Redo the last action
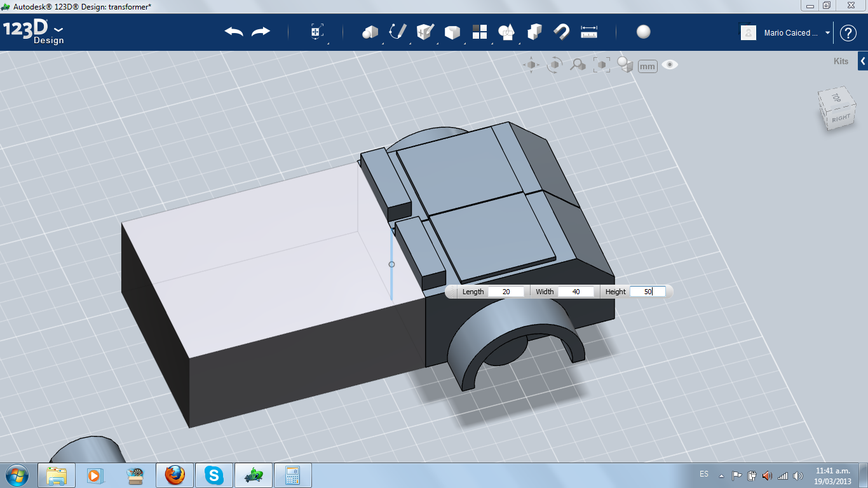 click(x=261, y=32)
